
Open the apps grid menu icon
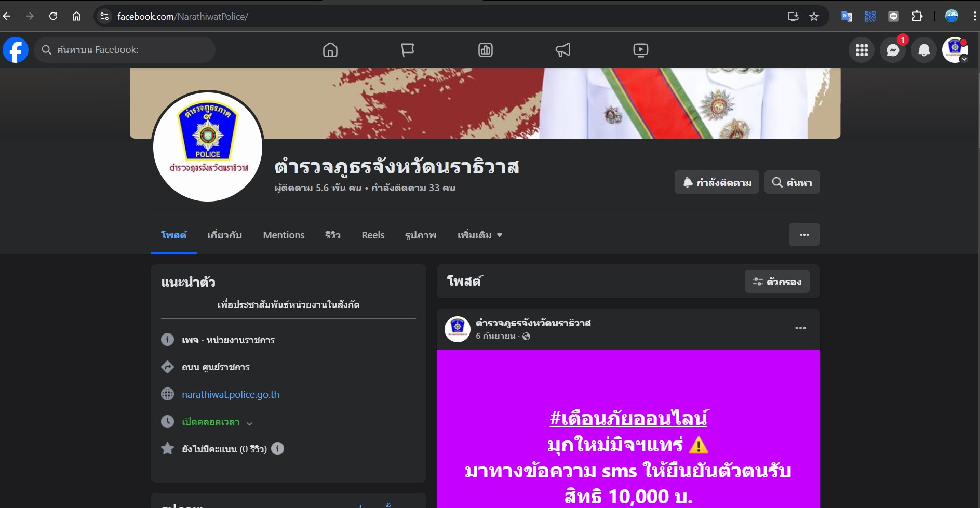[x=862, y=50]
